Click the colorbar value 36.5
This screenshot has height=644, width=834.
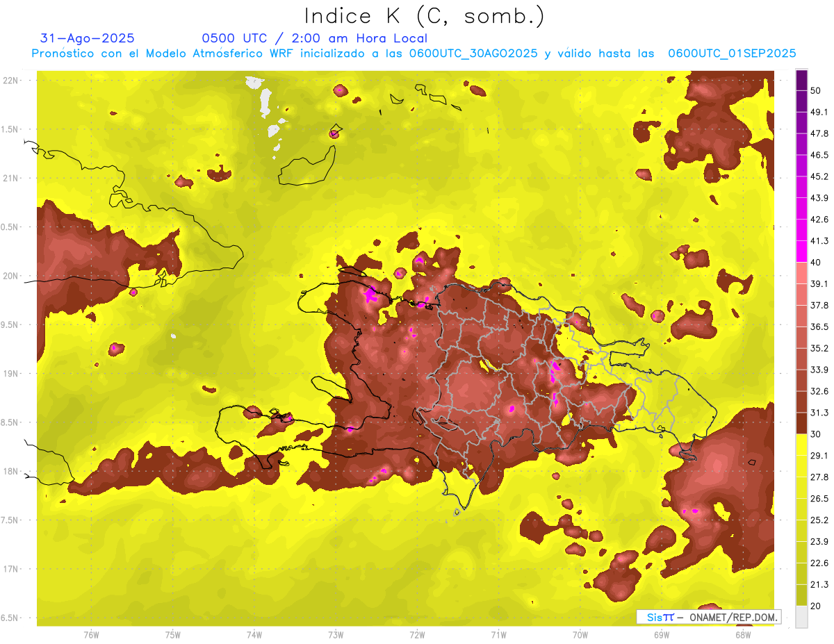click(x=819, y=327)
